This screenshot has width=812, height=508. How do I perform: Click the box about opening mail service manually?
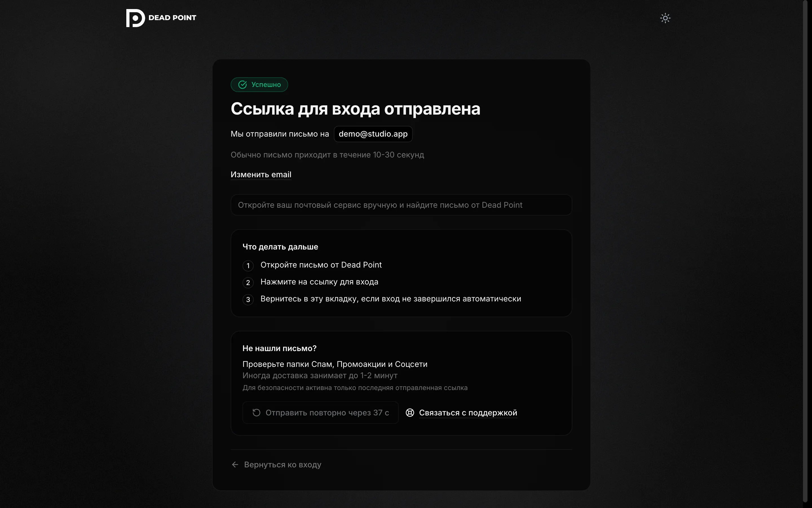(x=401, y=205)
